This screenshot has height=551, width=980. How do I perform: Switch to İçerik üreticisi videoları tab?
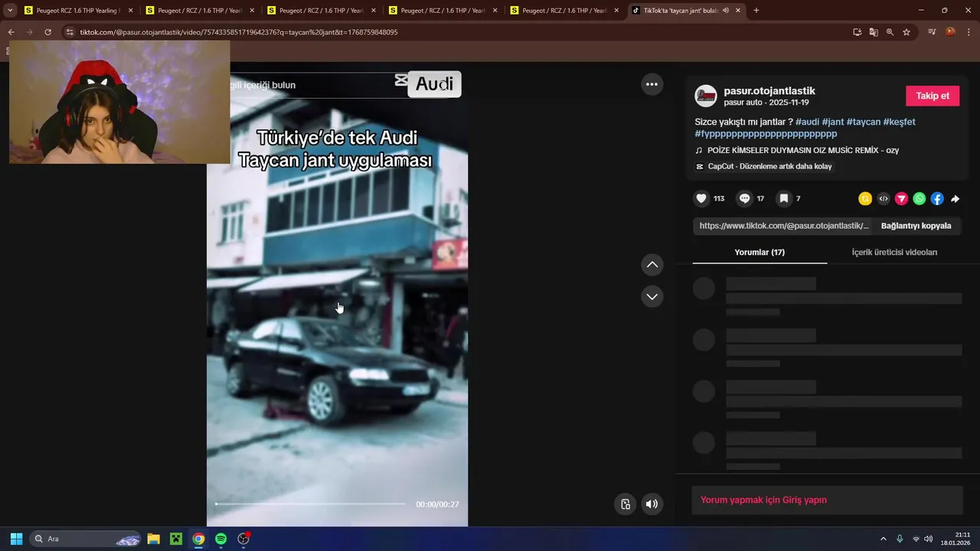point(894,252)
